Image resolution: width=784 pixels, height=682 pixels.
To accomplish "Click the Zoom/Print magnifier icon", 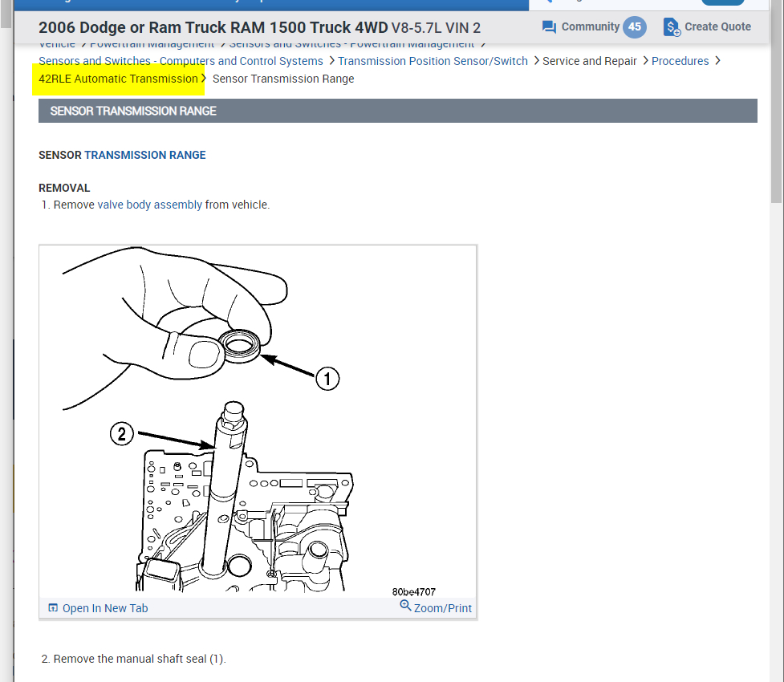I will coord(405,606).
